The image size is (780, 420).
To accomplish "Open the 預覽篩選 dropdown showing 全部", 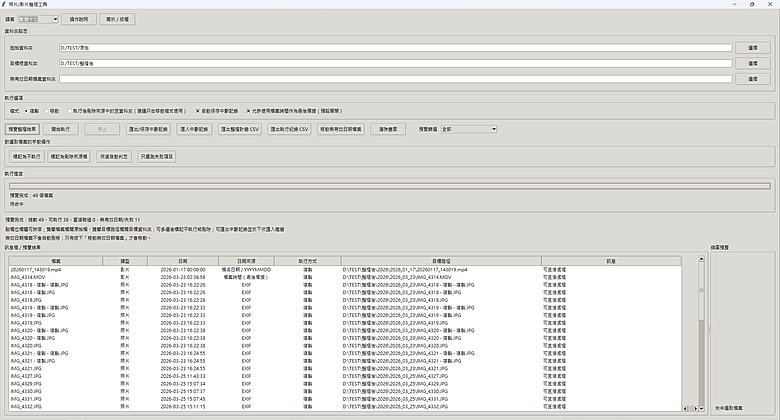I will [468, 129].
